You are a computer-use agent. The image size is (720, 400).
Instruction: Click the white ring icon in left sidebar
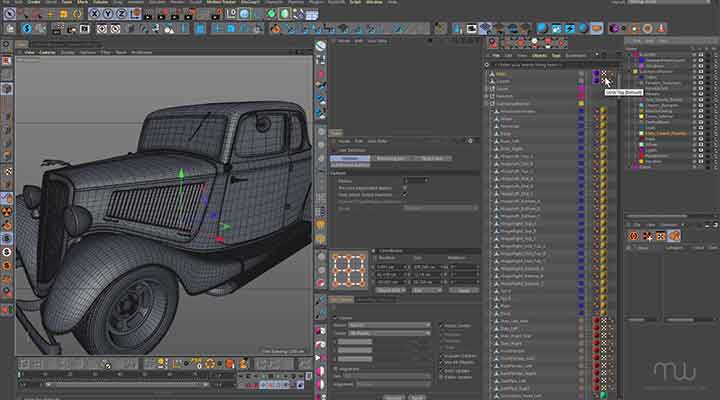pos(7,252)
